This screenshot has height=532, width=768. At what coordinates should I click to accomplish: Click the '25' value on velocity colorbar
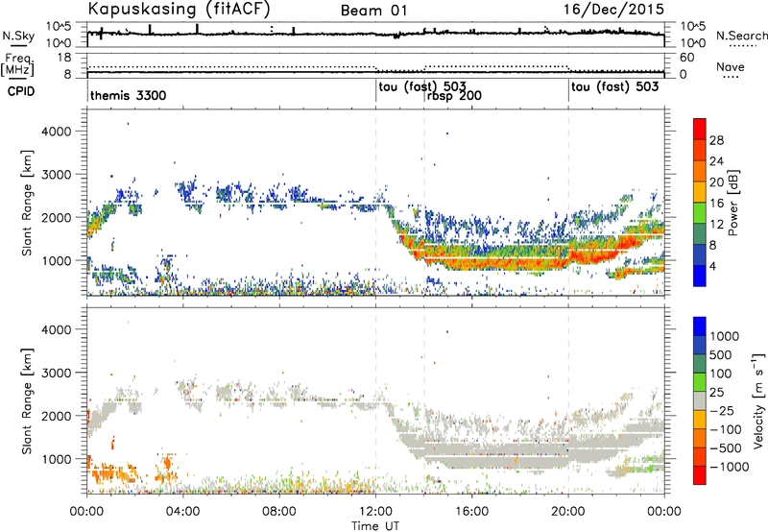coord(716,393)
